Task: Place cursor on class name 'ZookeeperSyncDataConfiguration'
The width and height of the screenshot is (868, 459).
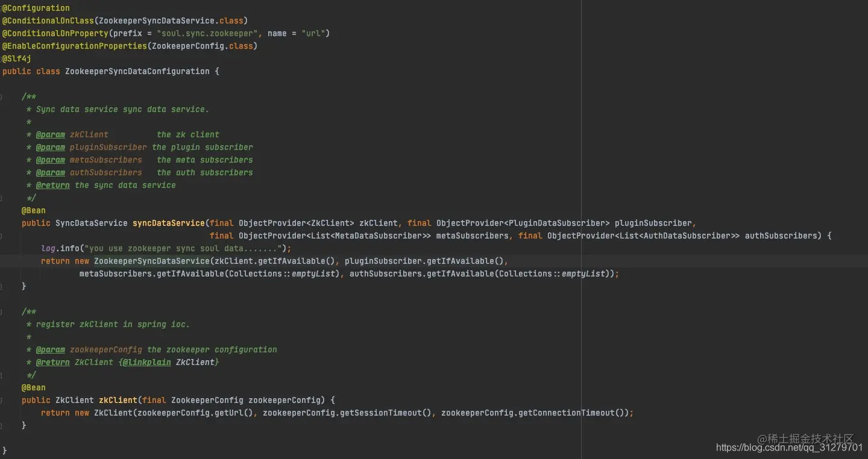Action: click(x=137, y=71)
